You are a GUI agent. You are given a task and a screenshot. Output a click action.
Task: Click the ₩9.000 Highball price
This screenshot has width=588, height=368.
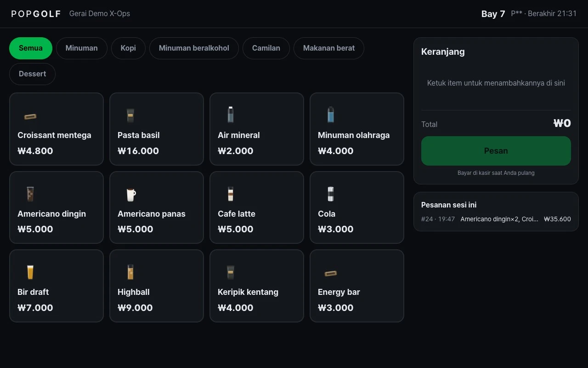click(136, 308)
